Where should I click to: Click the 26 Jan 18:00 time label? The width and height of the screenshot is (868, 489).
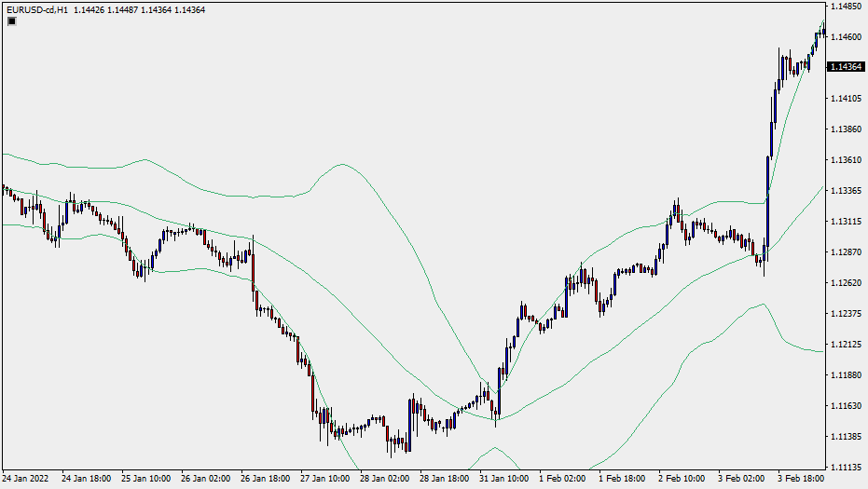tap(264, 479)
